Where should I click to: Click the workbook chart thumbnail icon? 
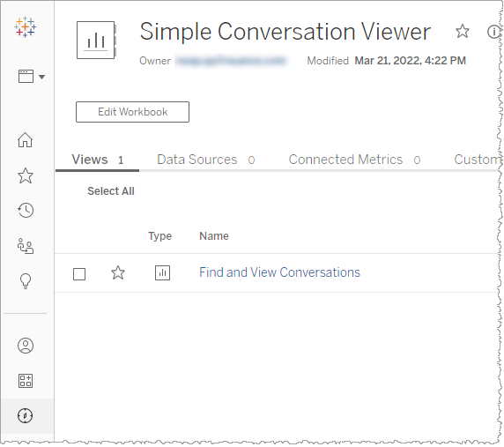pos(96,41)
